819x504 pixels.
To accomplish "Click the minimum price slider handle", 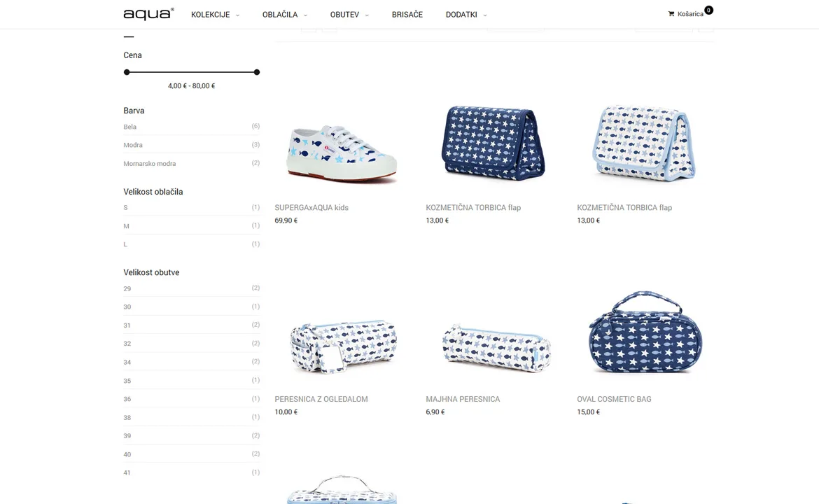I will point(127,72).
